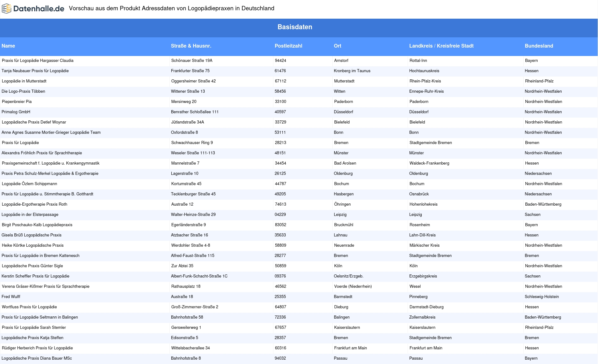Click city cell 'Bad Arolsen'

[x=345, y=163]
